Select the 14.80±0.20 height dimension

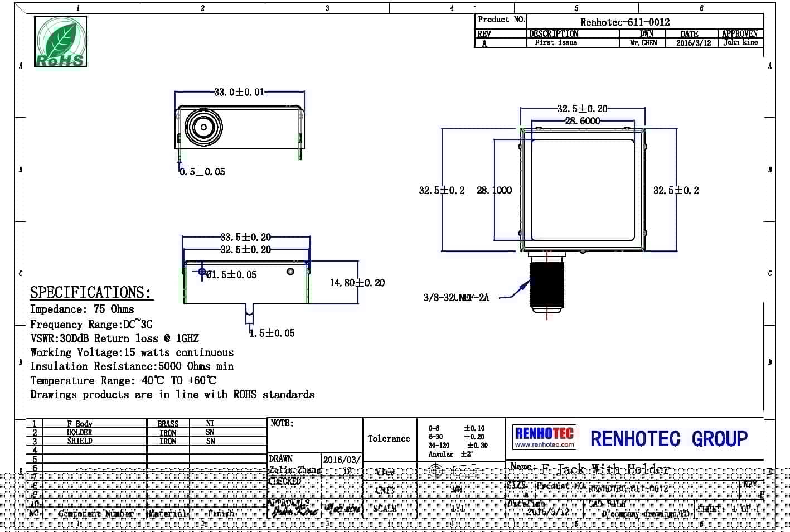357,283
